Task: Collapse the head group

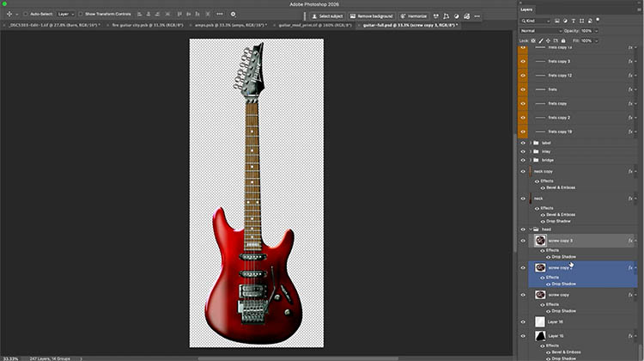Action: (531, 229)
